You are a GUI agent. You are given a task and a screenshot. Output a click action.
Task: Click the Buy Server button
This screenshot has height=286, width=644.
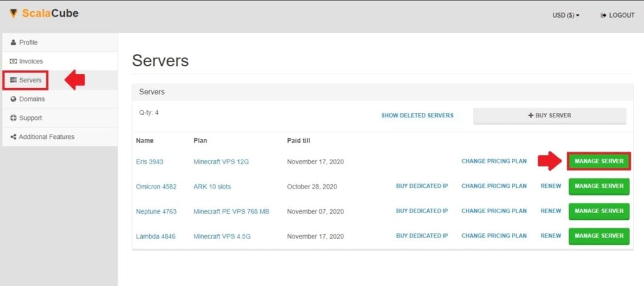550,116
